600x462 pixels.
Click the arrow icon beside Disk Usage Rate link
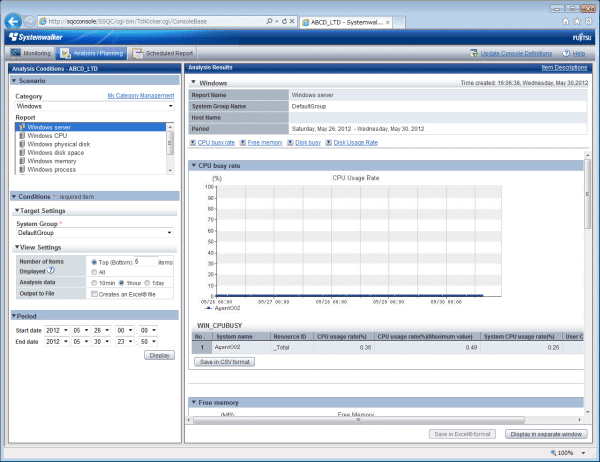328,142
